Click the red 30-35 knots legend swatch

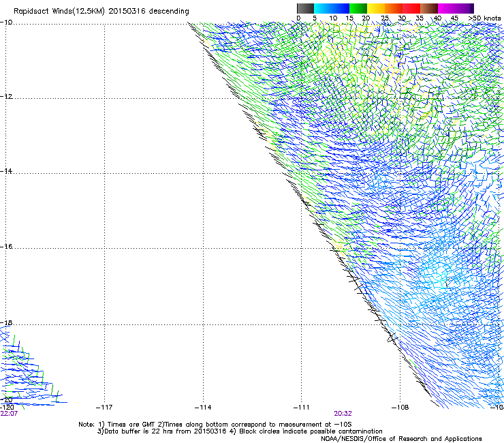pyautogui.click(x=411, y=8)
